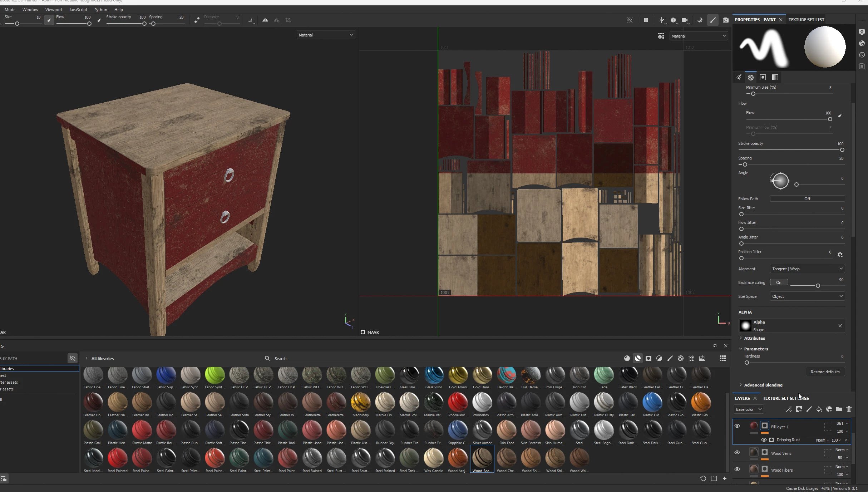Select the Steel Painted material thumbnail
Viewport: 868px width, 492px height.
pyautogui.click(x=117, y=458)
